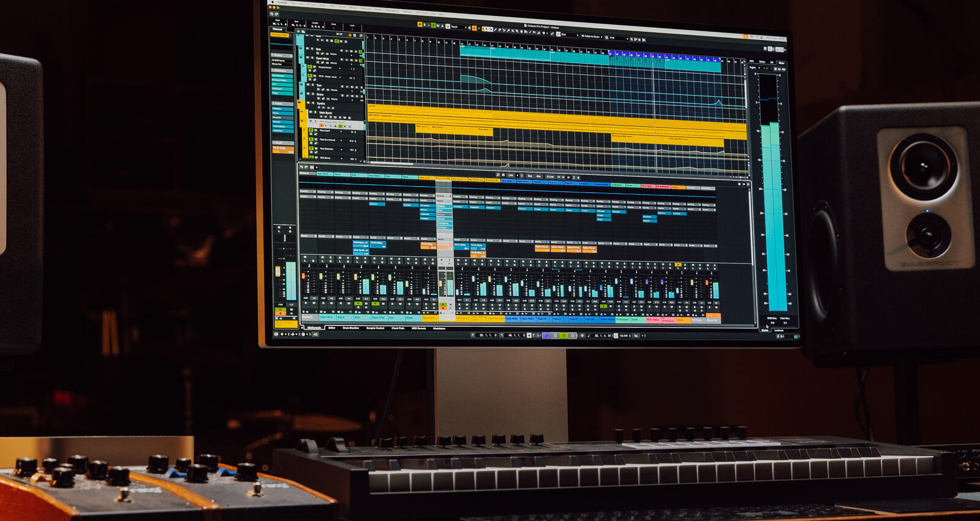Click the Abs button in MixConsole toolbar
The image size is (980, 521).
(x=538, y=177)
